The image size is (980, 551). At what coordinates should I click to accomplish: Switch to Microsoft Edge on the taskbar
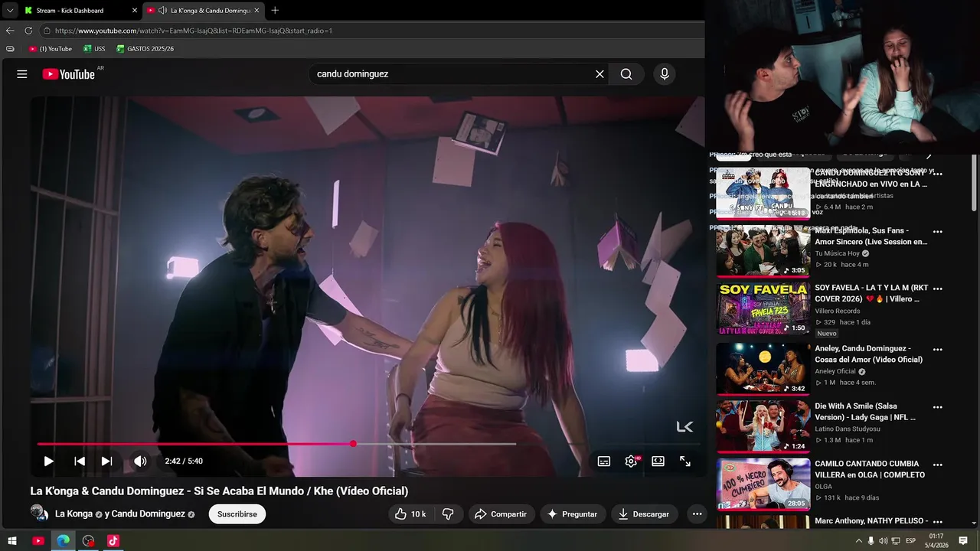64,541
